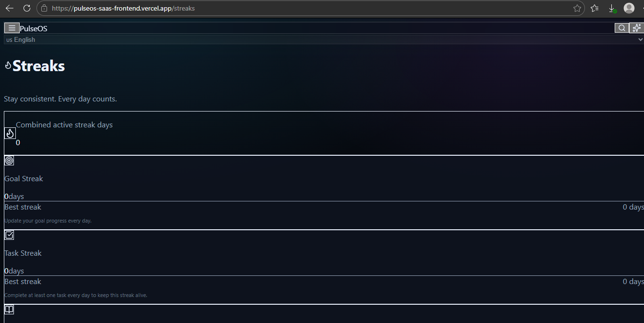View site security lock info
Viewport: 644px width, 323px height.
click(44, 8)
